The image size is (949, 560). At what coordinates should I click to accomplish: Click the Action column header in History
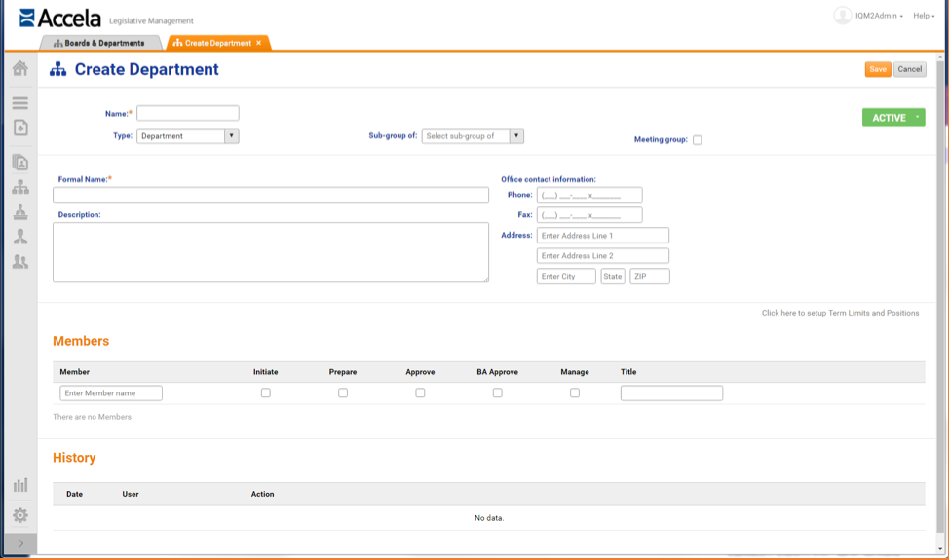[263, 494]
